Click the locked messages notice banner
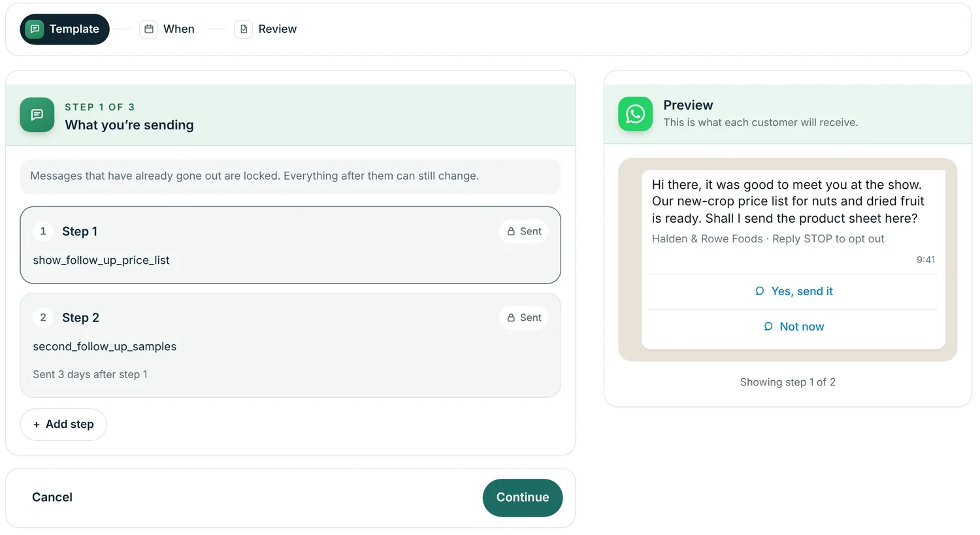Viewport: 980px width, 535px height. point(291,176)
